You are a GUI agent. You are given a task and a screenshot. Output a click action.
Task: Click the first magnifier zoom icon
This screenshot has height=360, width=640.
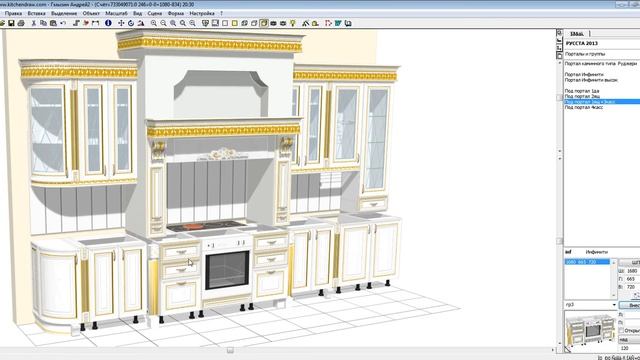pyautogui.click(x=154, y=23)
